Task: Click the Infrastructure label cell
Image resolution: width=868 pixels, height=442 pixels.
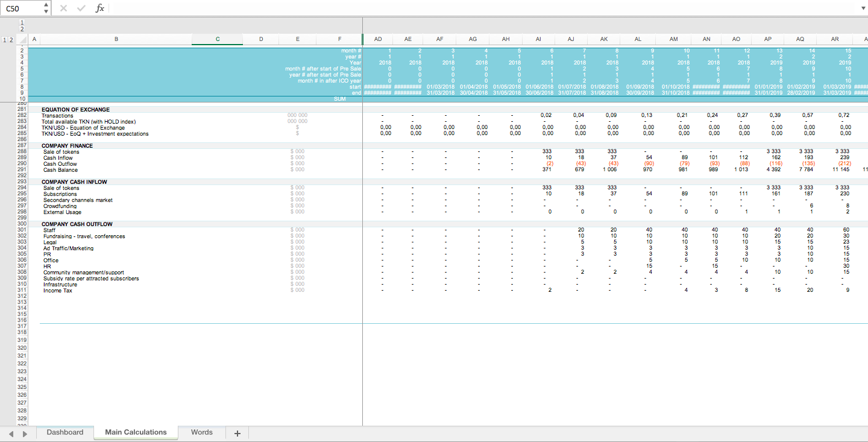Action: click(60, 285)
